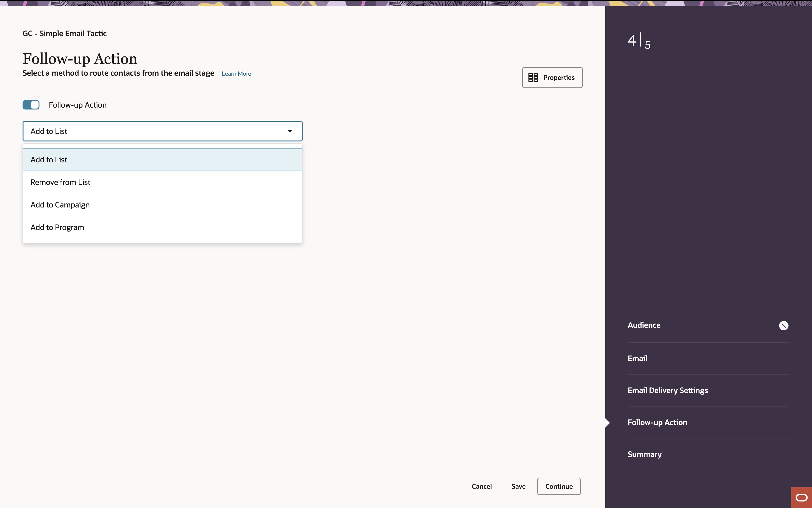Click the current step arrow marker in sidebar
The image size is (812, 508).
pyautogui.click(x=607, y=423)
